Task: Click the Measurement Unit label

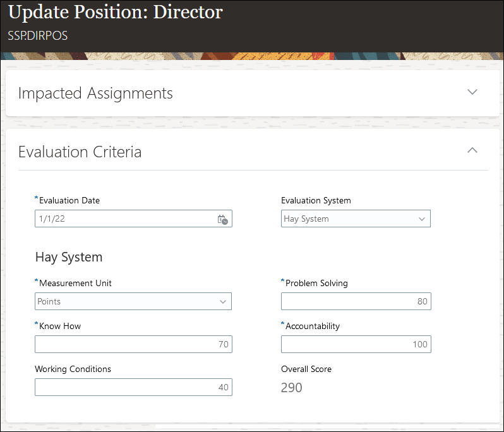Action: (x=75, y=283)
